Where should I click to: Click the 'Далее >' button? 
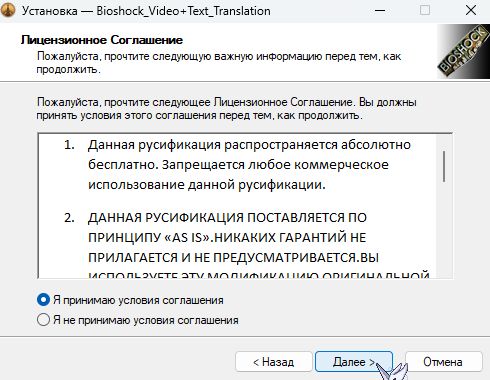tap(354, 362)
